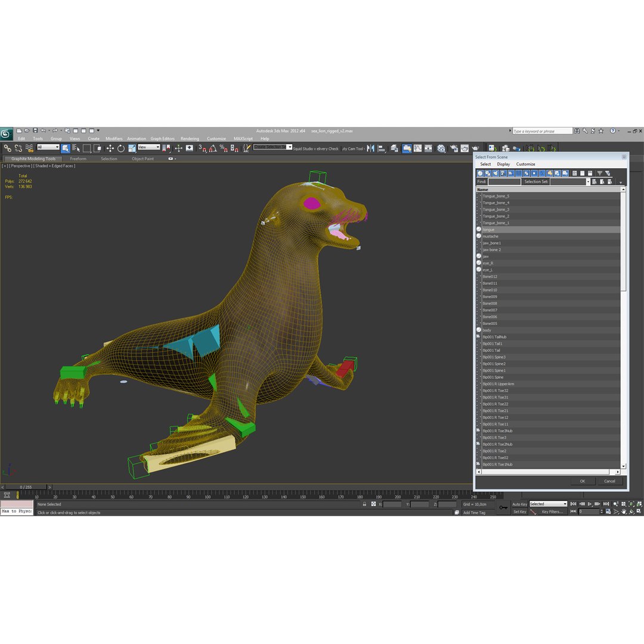Image resolution: width=644 pixels, height=644 pixels.
Task: Select the Bind to Space Warp tool
Action: [x=29, y=148]
